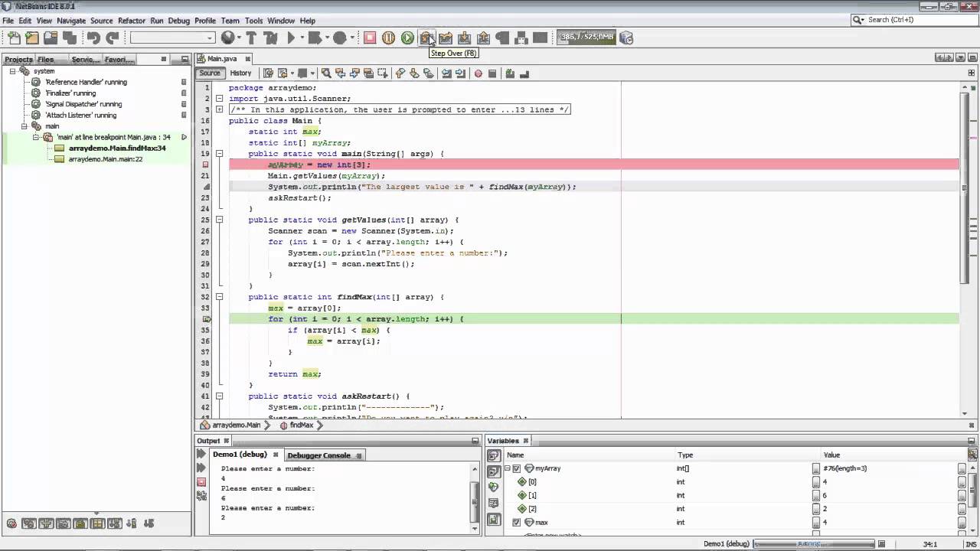This screenshot has height=551, width=980.
Task: Collapse the myArray variable node
Action: (x=507, y=468)
